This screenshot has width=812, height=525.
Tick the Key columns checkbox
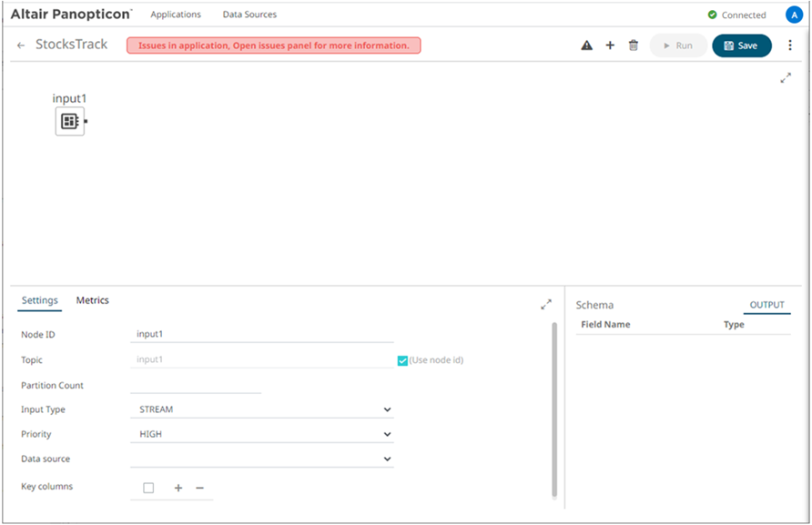pyautogui.click(x=148, y=488)
